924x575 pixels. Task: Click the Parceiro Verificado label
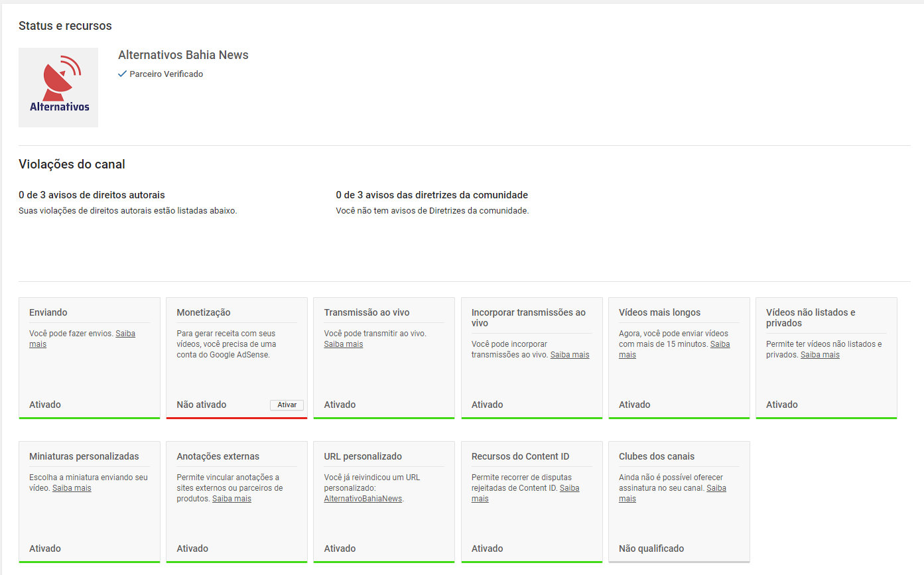(166, 74)
